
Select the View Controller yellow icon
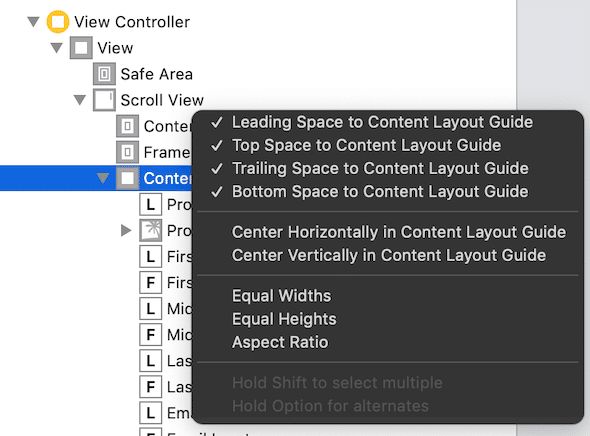pos(58,21)
